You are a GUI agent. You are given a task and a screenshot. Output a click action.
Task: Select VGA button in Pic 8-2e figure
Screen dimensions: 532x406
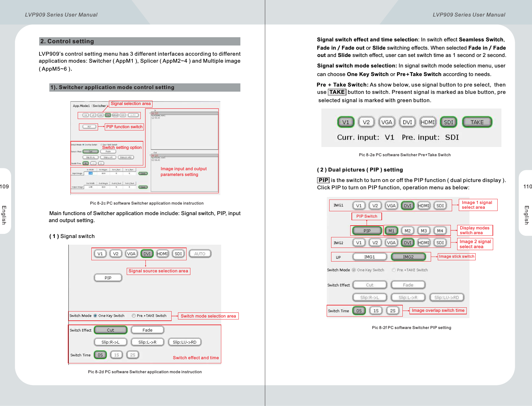coord(387,122)
